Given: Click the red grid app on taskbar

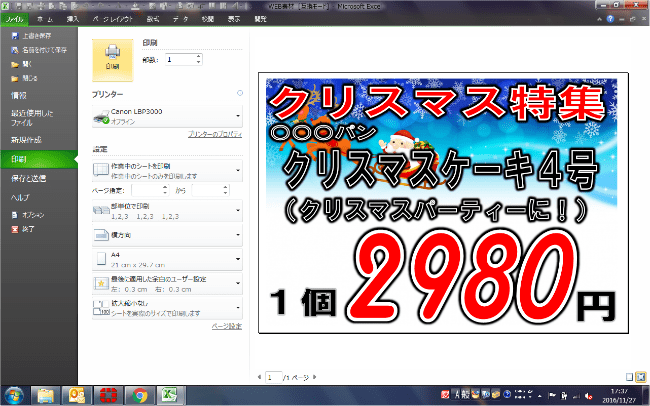Looking at the screenshot, I should (x=108, y=396).
